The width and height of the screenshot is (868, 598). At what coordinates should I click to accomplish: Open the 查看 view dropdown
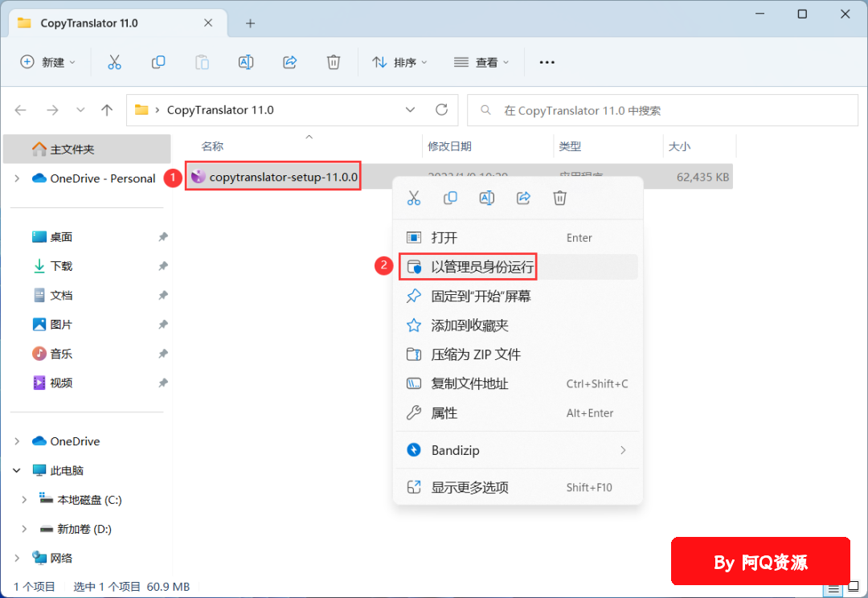click(x=481, y=62)
